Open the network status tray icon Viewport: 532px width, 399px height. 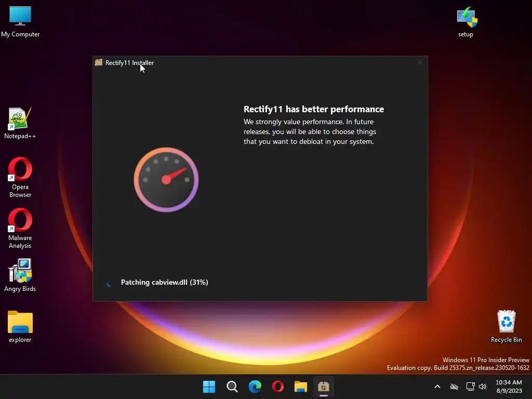point(470,387)
